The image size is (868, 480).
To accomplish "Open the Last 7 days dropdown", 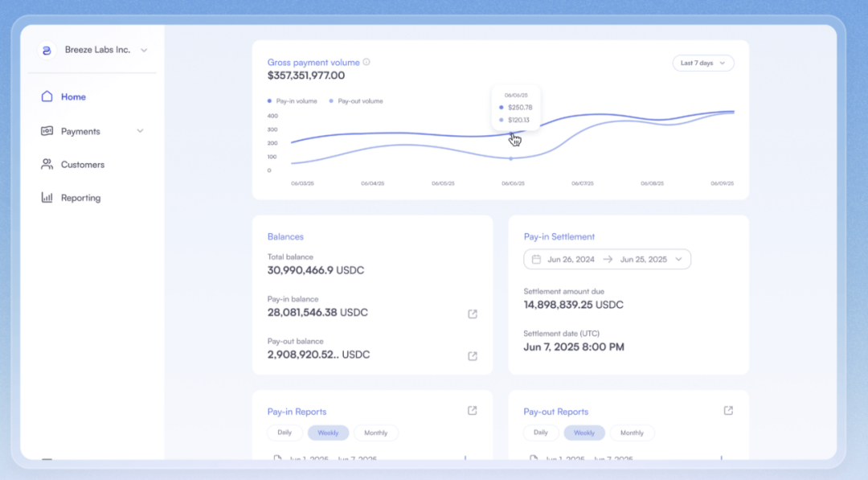I will [x=703, y=63].
